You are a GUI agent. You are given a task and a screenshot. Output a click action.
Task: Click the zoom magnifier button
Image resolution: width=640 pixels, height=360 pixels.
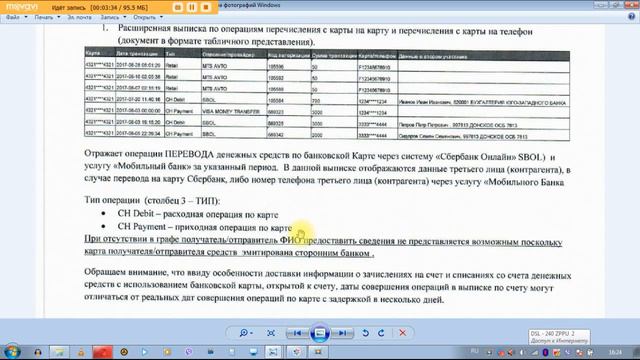pos(243,333)
